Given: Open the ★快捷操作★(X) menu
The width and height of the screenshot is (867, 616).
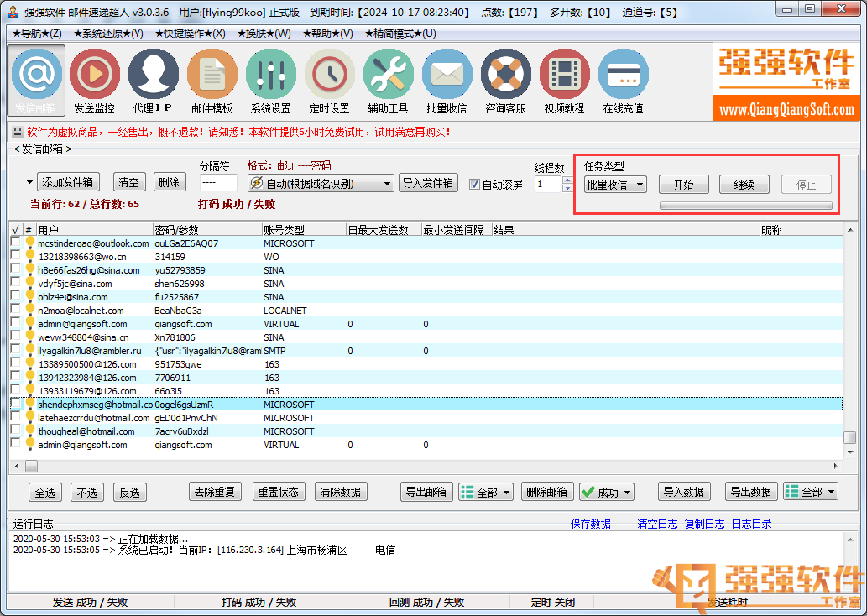Looking at the screenshot, I should pyautogui.click(x=191, y=34).
